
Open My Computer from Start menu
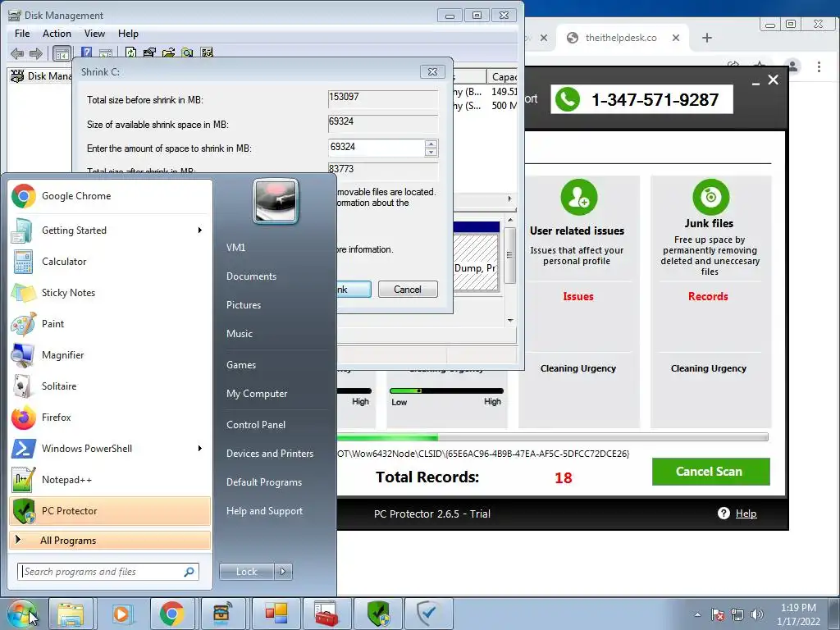pos(257,394)
